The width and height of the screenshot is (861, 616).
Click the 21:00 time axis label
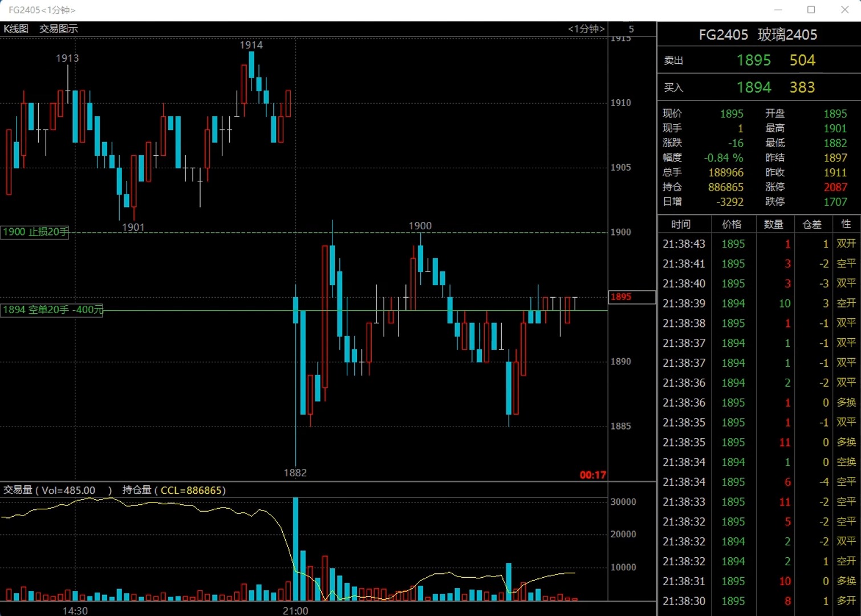(295, 610)
